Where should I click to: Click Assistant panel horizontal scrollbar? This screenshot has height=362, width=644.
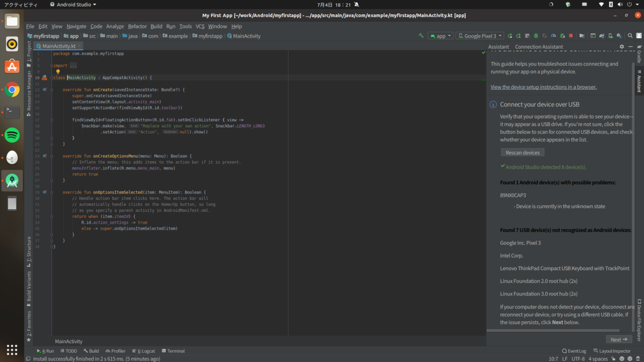tap(553, 330)
